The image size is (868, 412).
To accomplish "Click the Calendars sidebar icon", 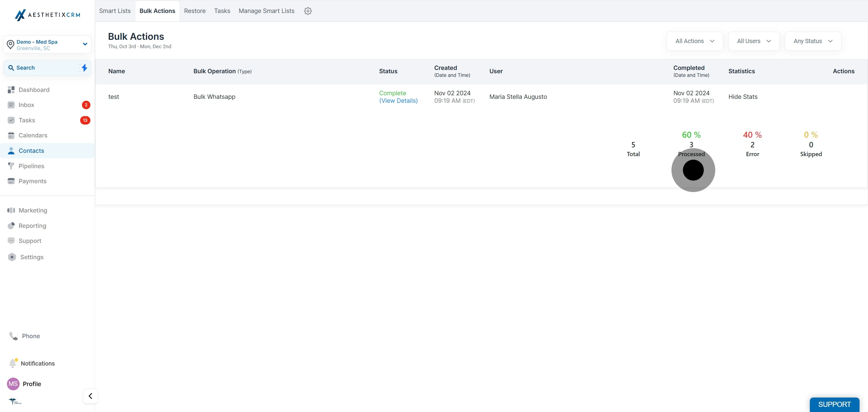I will 11,135.
